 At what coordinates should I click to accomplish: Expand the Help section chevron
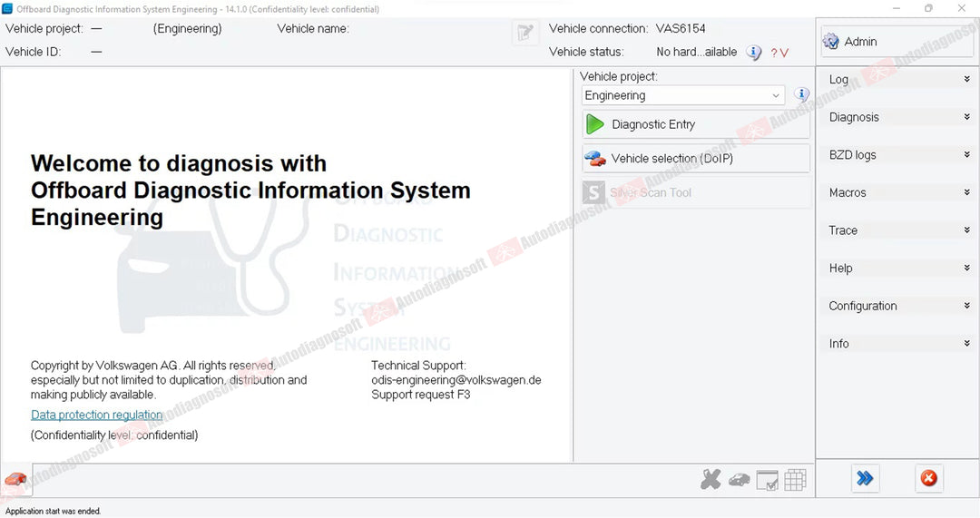click(x=967, y=268)
